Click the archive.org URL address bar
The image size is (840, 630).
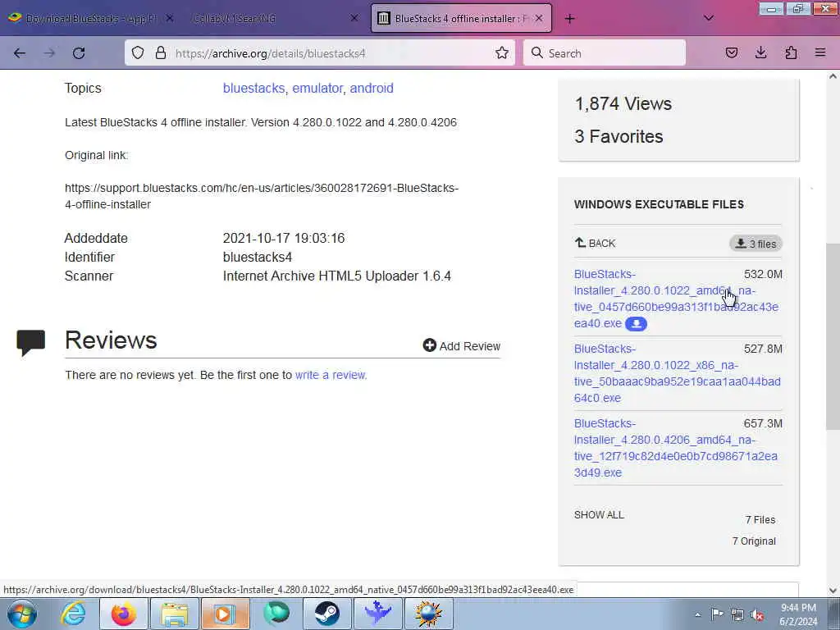click(322, 53)
